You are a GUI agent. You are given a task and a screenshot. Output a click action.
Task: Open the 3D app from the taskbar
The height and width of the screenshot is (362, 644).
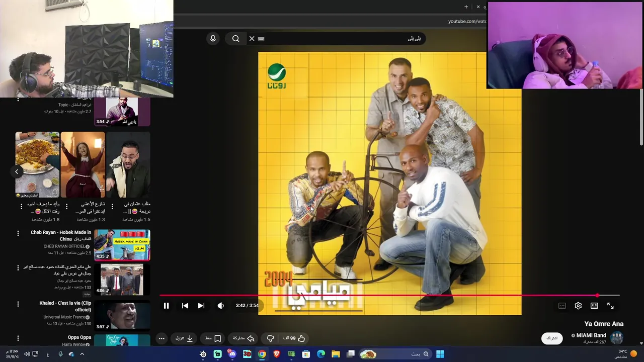coord(247,354)
